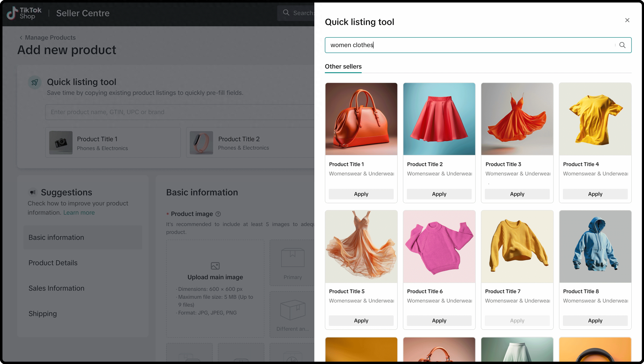Apply Product Title 5 peach dress listing
Screen dimensions: 644x364
coord(361,320)
